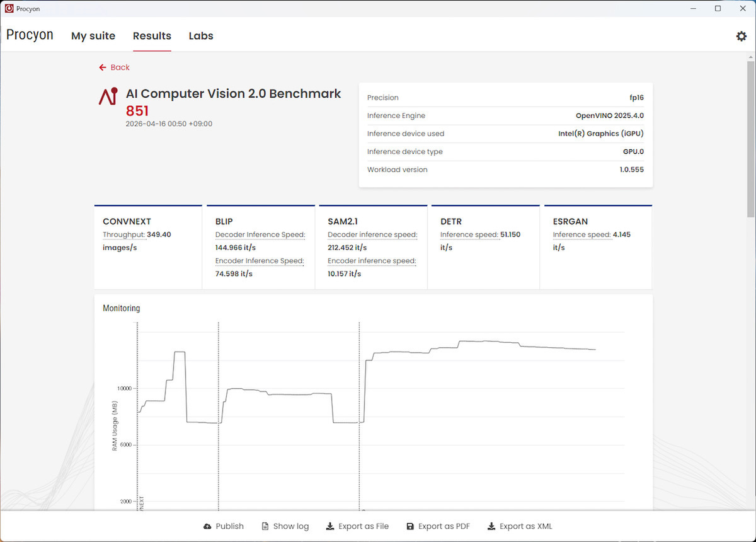Open the My suite tab
Image resolution: width=756 pixels, height=542 pixels.
[x=93, y=36]
